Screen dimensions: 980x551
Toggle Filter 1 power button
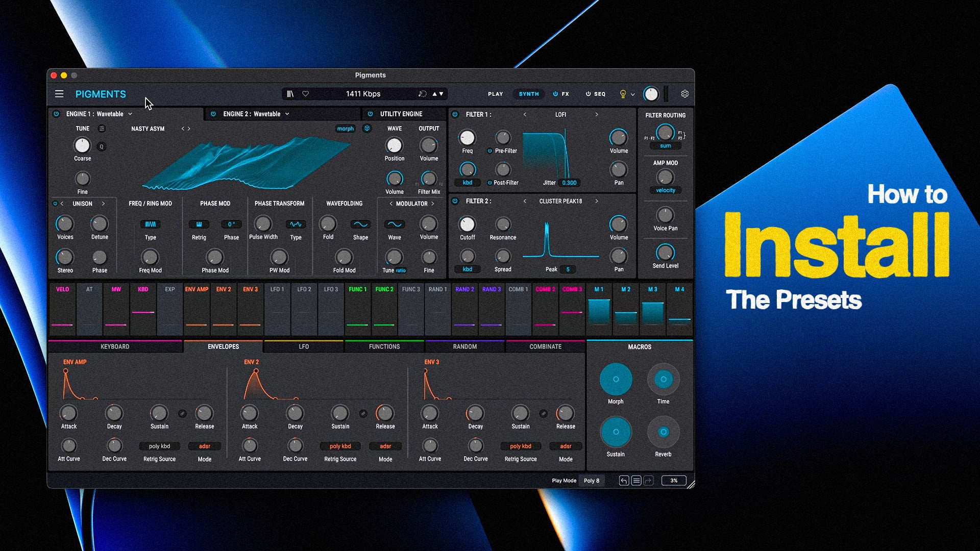(x=455, y=114)
